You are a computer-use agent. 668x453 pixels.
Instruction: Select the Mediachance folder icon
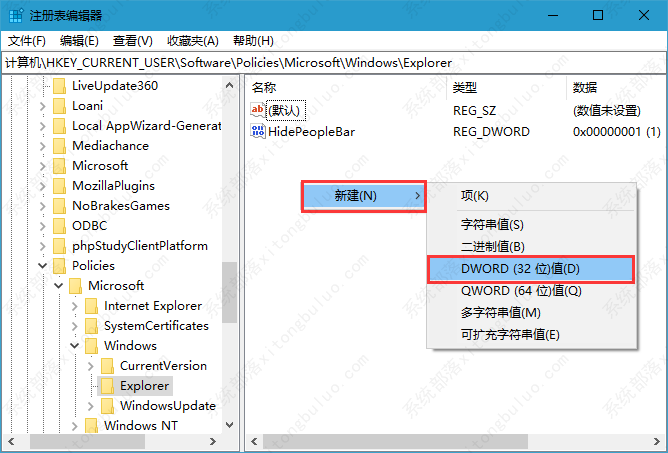[60, 146]
